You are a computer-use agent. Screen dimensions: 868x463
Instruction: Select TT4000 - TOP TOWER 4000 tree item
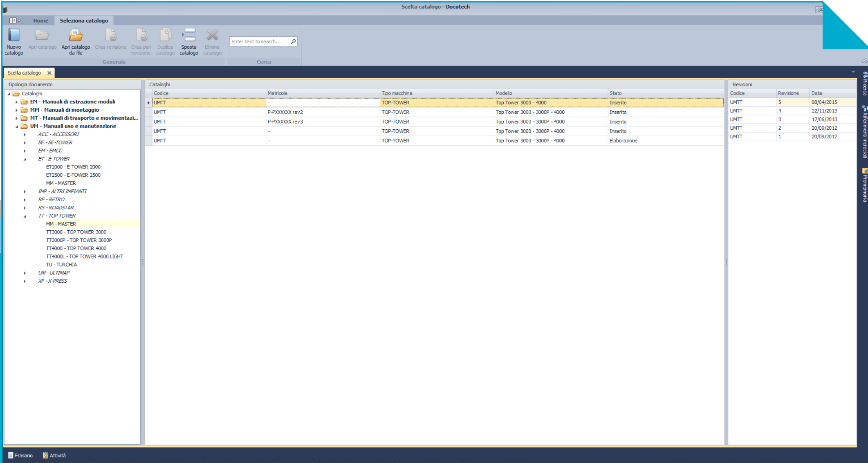76,248
